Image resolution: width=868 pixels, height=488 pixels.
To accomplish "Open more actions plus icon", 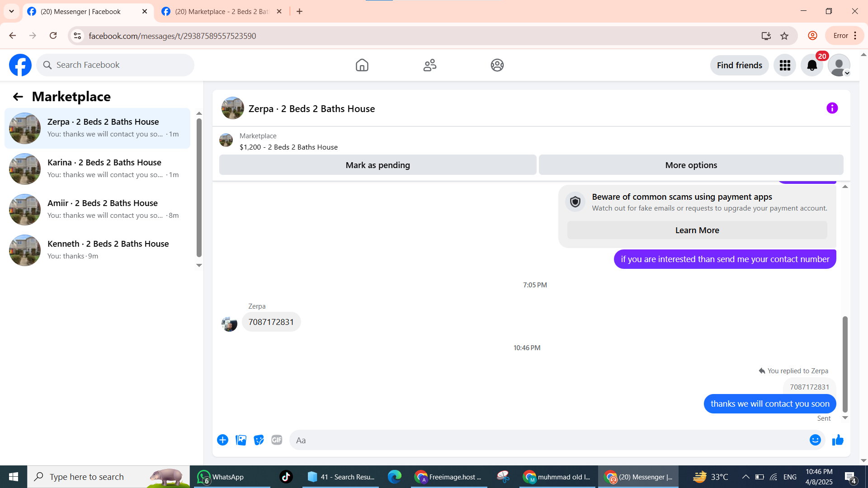I will [x=222, y=440].
